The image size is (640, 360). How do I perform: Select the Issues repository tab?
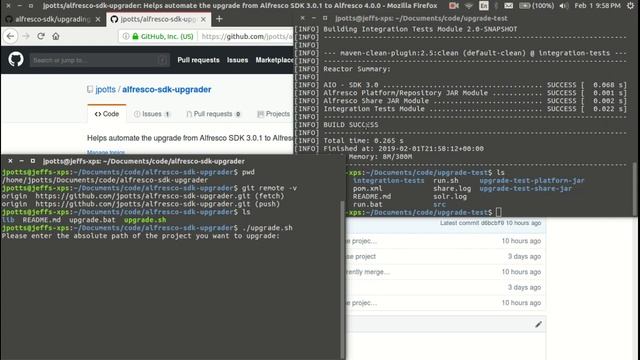pos(152,114)
